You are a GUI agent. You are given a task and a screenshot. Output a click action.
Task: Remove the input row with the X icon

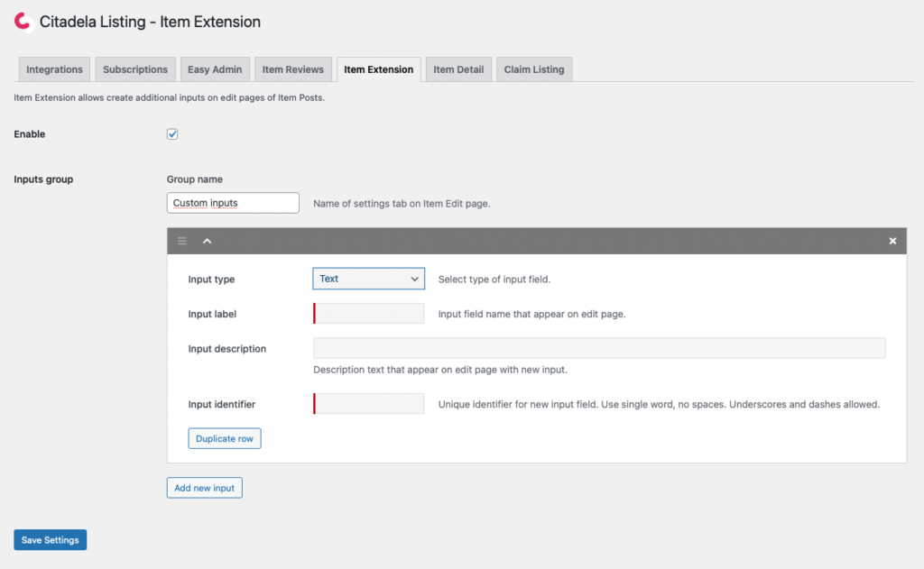tap(892, 241)
